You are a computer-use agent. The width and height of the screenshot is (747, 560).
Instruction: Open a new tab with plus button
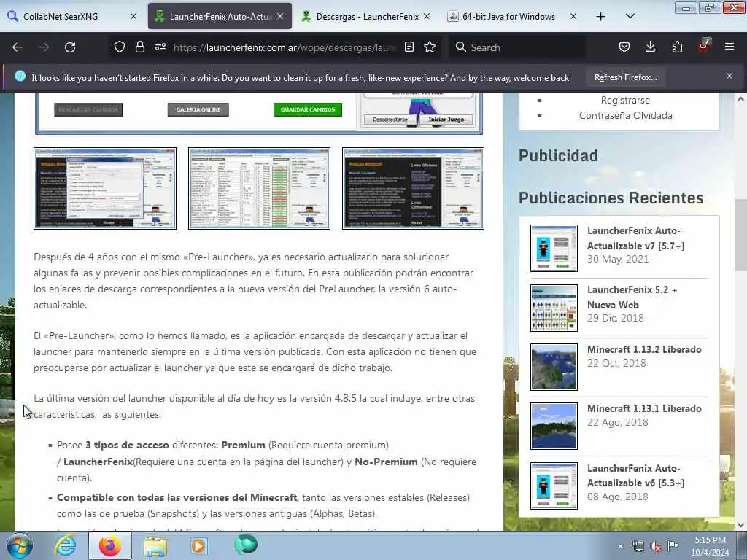tap(601, 17)
